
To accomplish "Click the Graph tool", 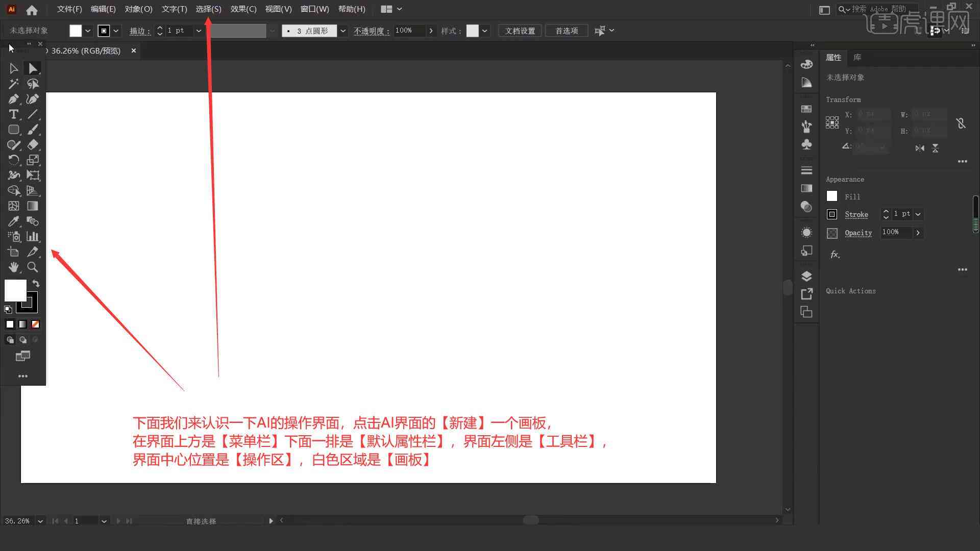I will [x=32, y=236].
